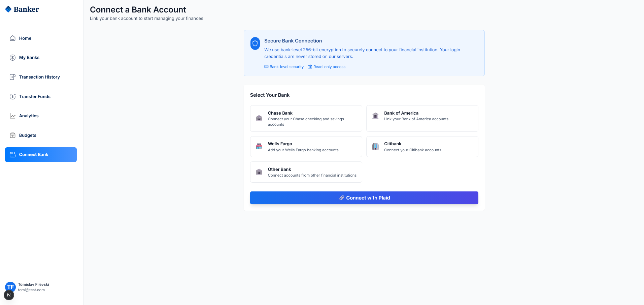644x305 pixels.
Task: Click the TF user avatar
Action: coord(11,286)
